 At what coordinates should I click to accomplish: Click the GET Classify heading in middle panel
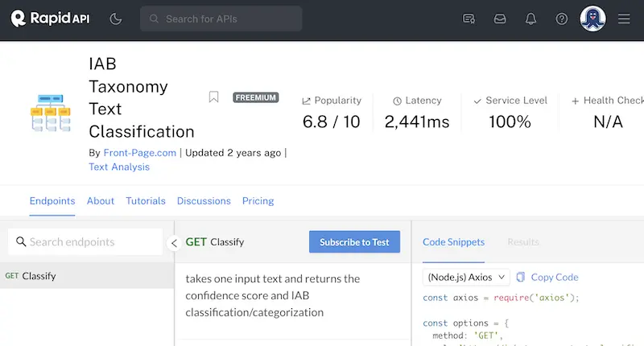point(215,241)
